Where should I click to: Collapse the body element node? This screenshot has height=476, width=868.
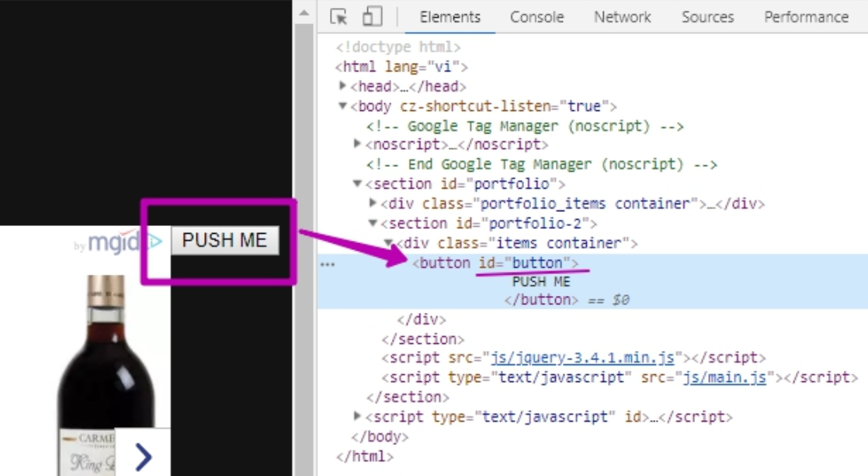pyautogui.click(x=342, y=105)
